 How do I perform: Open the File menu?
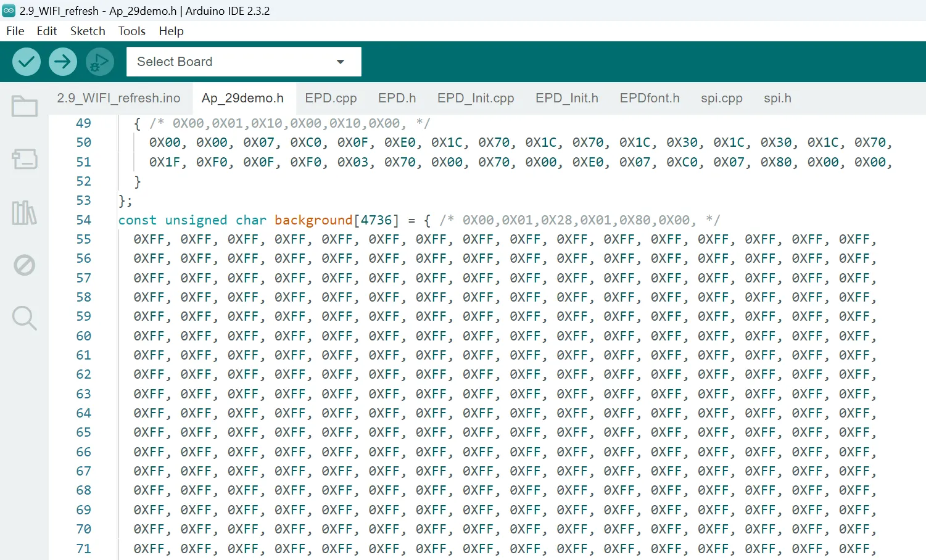point(15,31)
